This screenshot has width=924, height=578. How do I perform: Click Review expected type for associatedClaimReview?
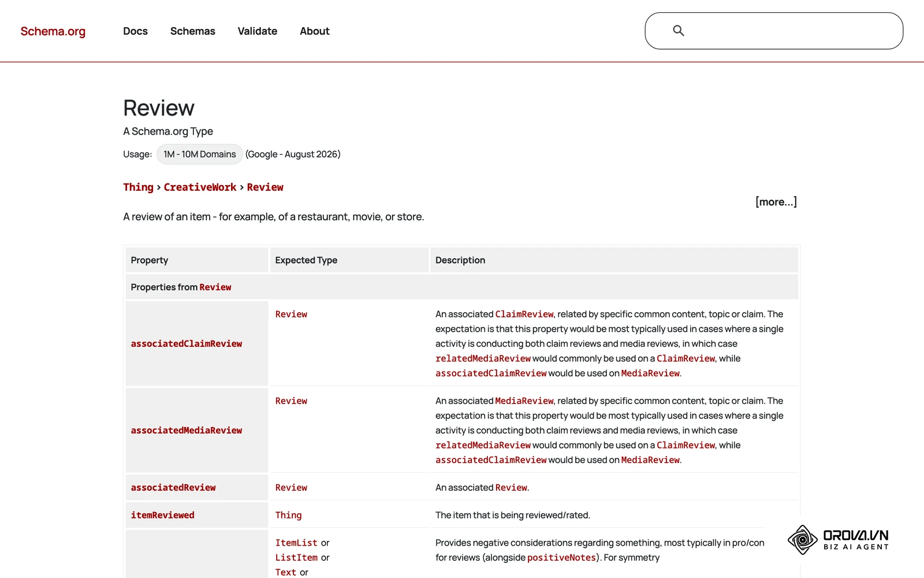coord(291,314)
